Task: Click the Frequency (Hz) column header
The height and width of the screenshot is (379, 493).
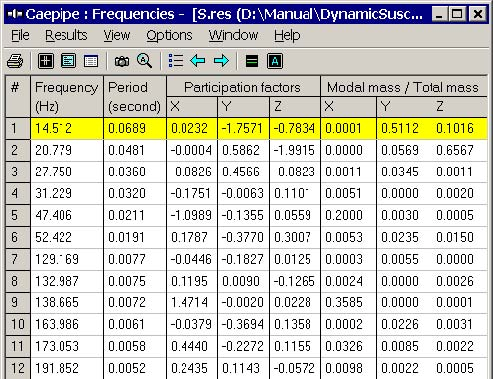Action: click(x=67, y=97)
